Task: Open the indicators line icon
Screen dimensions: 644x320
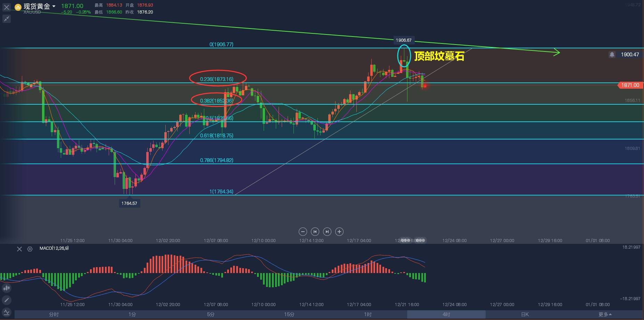Action: [7, 312]
